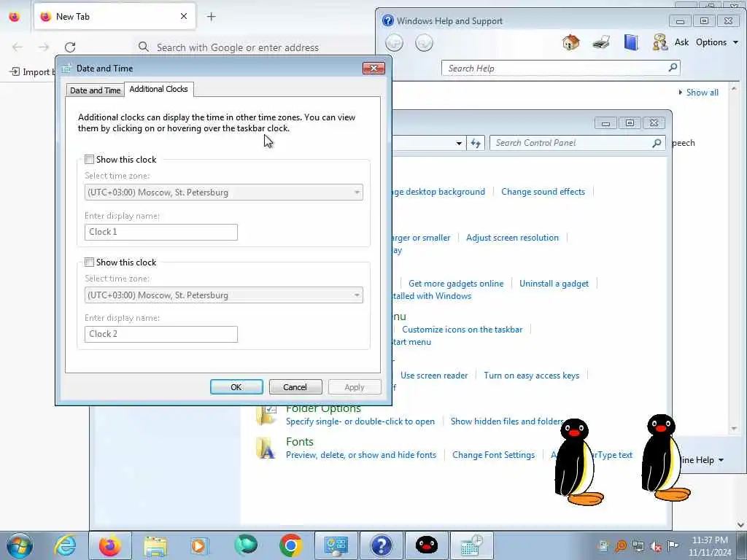This screenshot has height=560, width=747.
Task: Click Uninstall a gadget link
Action: [x=554, y=284]
